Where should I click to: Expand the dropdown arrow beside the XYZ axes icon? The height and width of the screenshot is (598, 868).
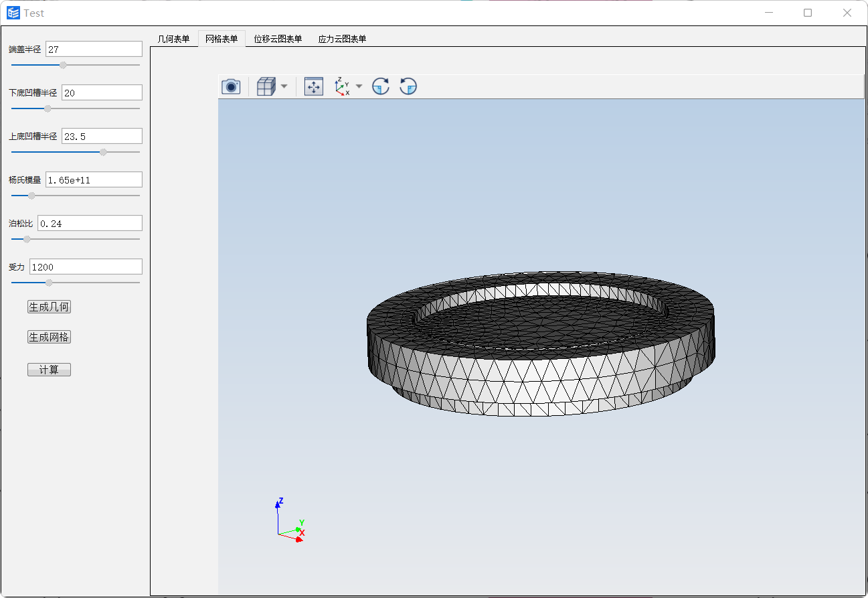[359, 86]
